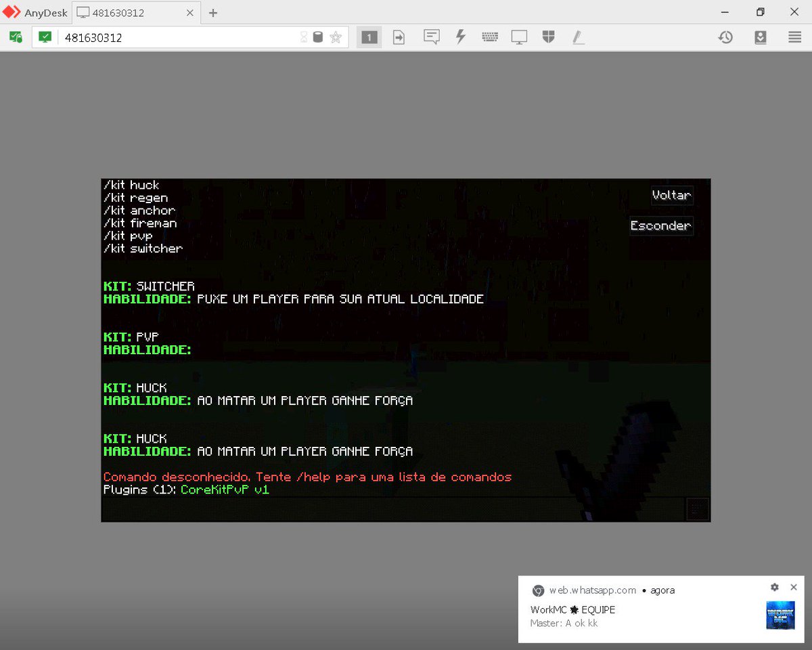Open permissions shield icon
The width and height of the screenshot is (812, 650).
549,37
